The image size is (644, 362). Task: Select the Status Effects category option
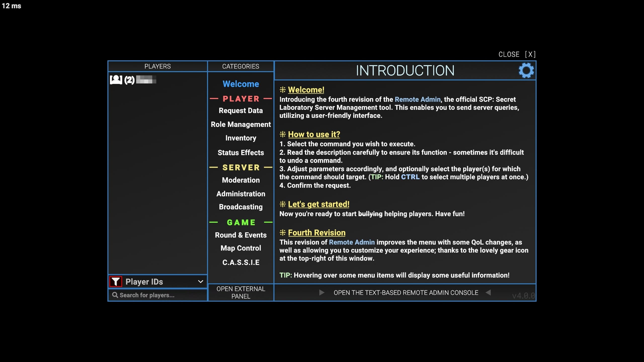tap(240, 153)
